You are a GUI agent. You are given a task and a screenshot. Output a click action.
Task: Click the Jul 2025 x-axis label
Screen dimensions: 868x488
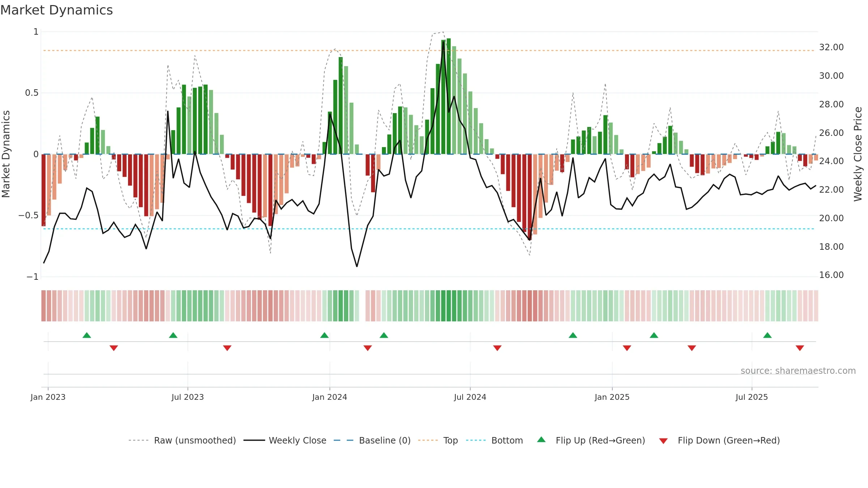tap(752, 397)
